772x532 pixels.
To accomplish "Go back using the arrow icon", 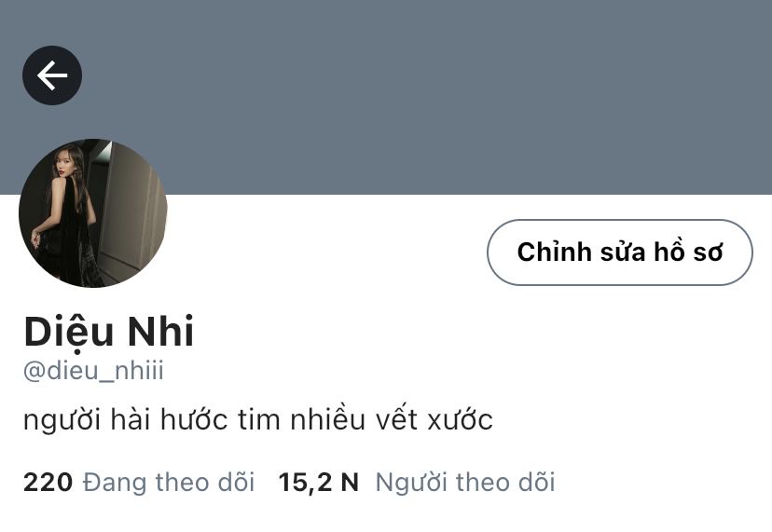I will 52,75.
